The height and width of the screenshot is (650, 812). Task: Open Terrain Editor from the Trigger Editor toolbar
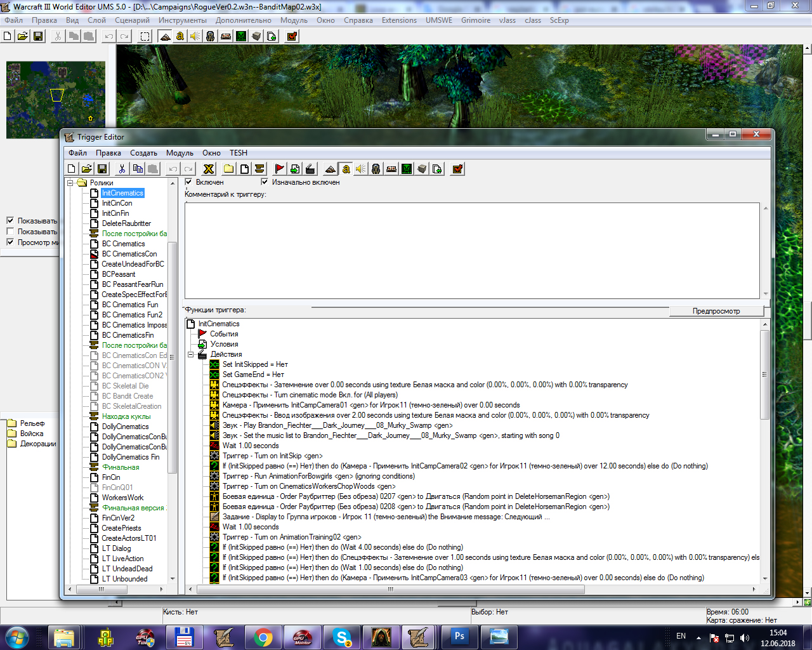point(330,169)
